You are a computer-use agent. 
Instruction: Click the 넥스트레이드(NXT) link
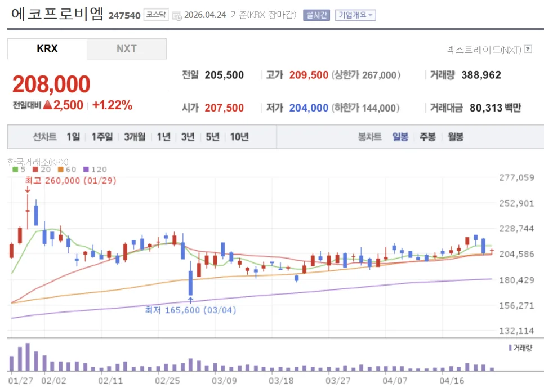(484, 50)
